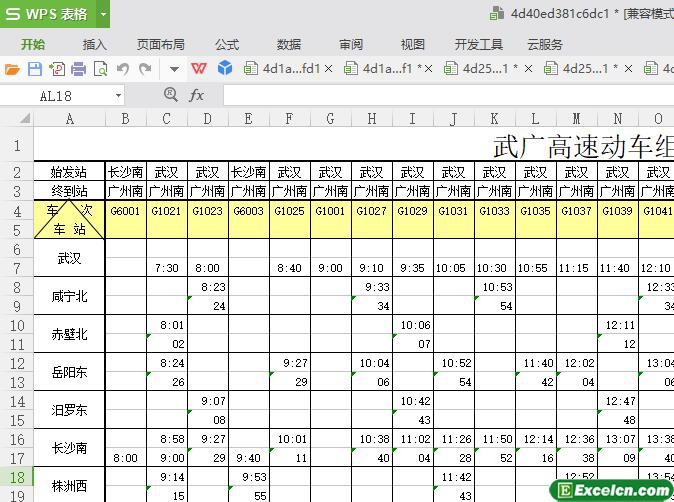Click the blue cube icon
Viewport: 674px width, 502px height.
[x=225, y=68]
